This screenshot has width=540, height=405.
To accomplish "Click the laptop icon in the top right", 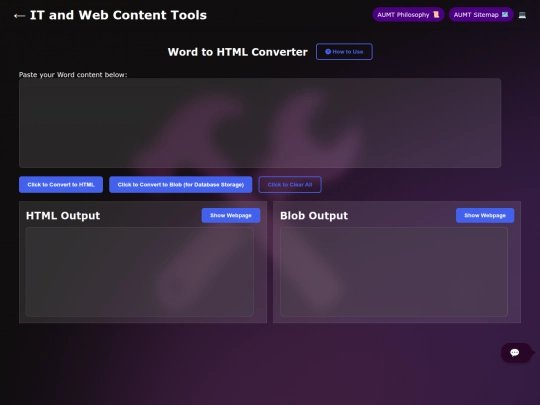I will coord(522,15).
